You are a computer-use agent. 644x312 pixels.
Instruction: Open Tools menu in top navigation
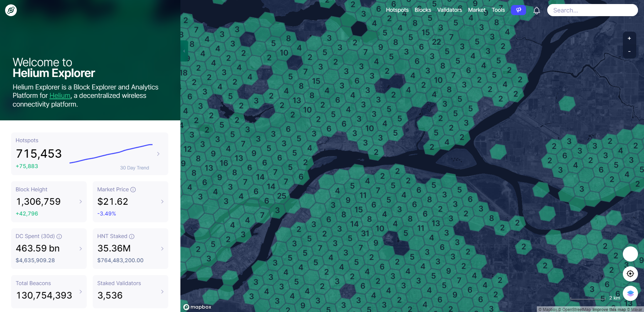498,10
